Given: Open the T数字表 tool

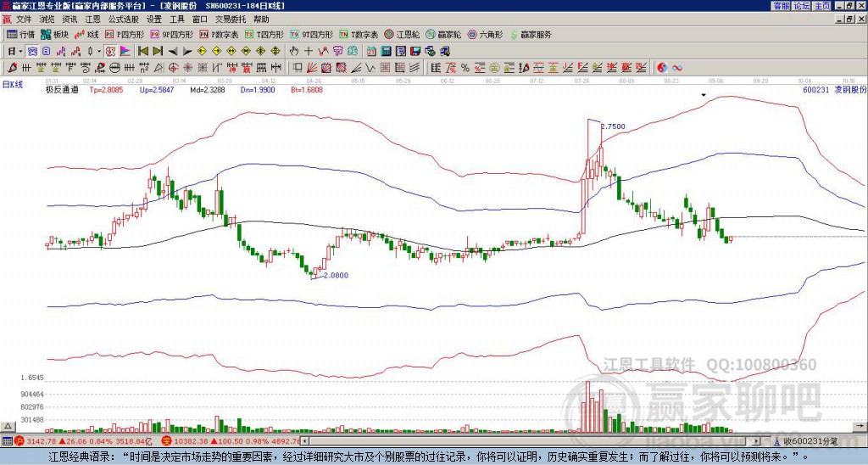Looking at the screenshot, I should click(359, 34).
